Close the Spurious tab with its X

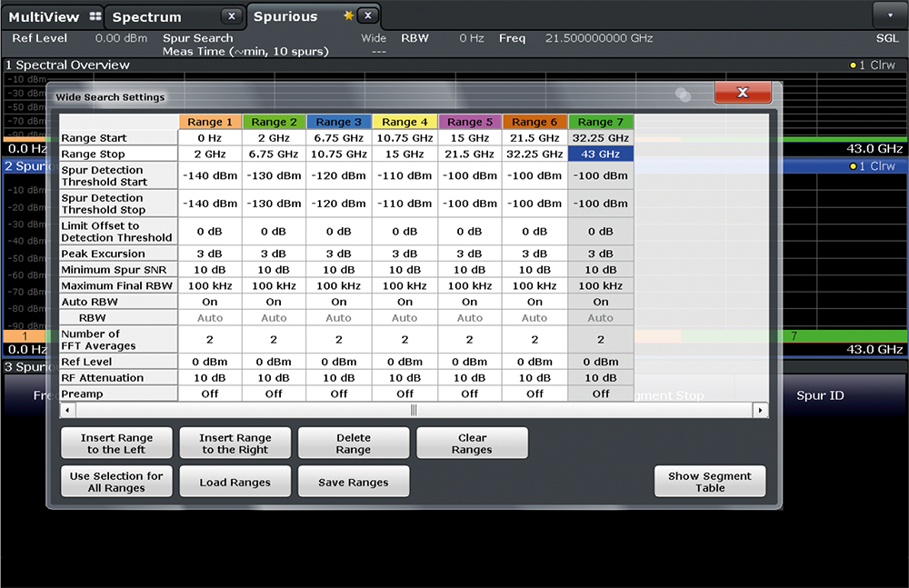pyautogui.click(x=367, y=16)
